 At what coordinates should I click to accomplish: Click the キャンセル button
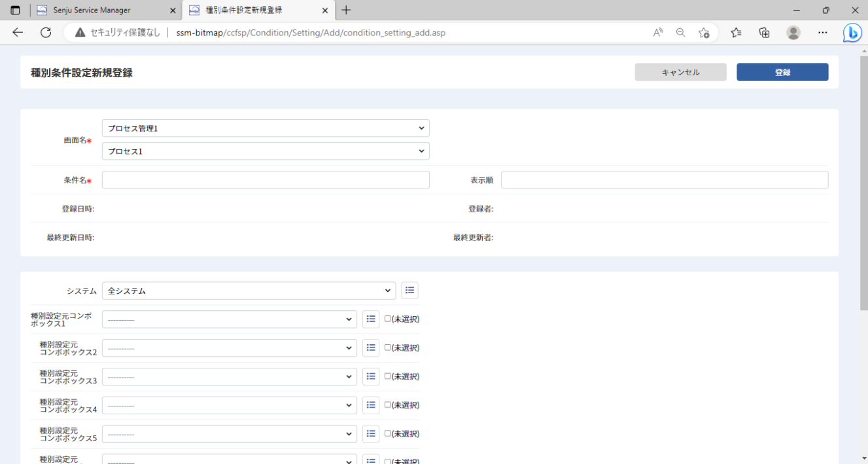(680, 72)
